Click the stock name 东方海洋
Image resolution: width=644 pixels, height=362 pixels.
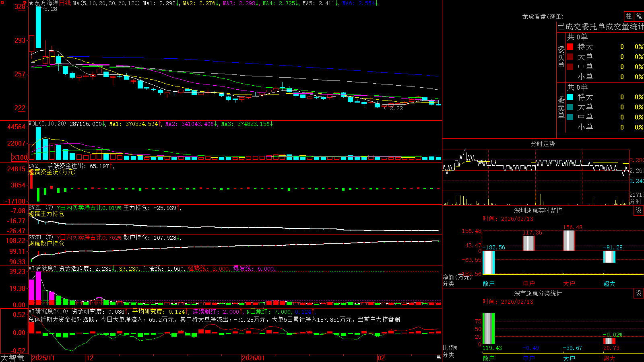pos(46,3)
